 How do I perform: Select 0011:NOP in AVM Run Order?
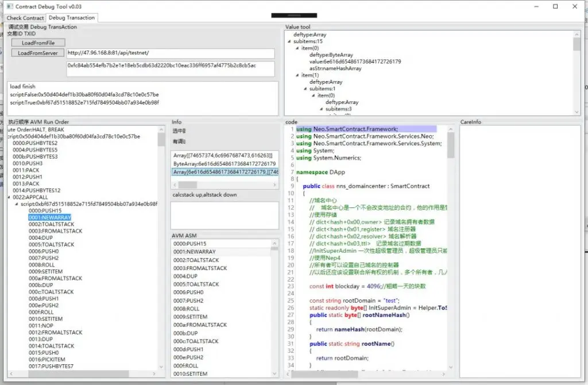click(x=41, y=325)
